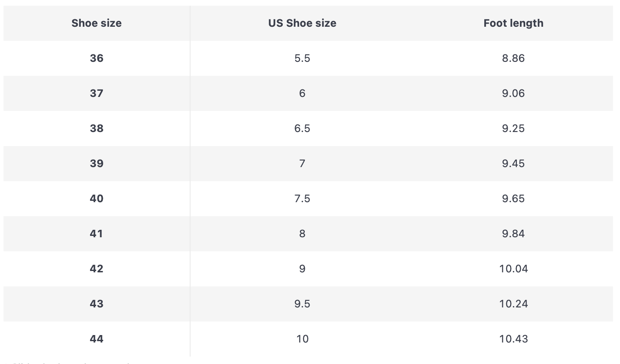This screenshot has height=364, width=620.
Task: Click foot length value 8.86
Action: click(513, 58)
